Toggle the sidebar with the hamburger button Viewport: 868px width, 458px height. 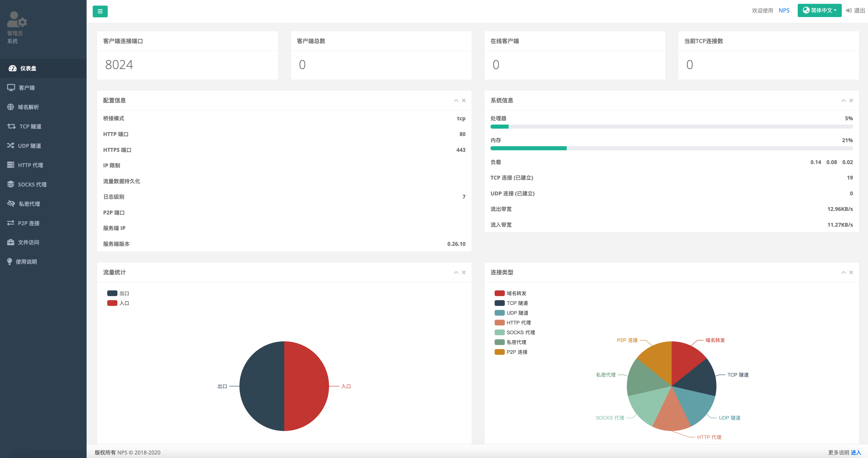(x=100, y=11)
